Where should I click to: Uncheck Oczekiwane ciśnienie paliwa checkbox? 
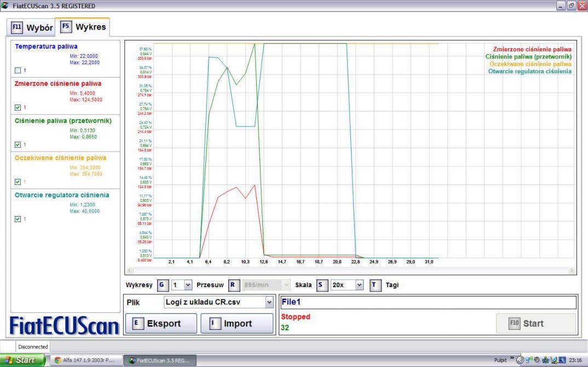[x=18, y=182]
